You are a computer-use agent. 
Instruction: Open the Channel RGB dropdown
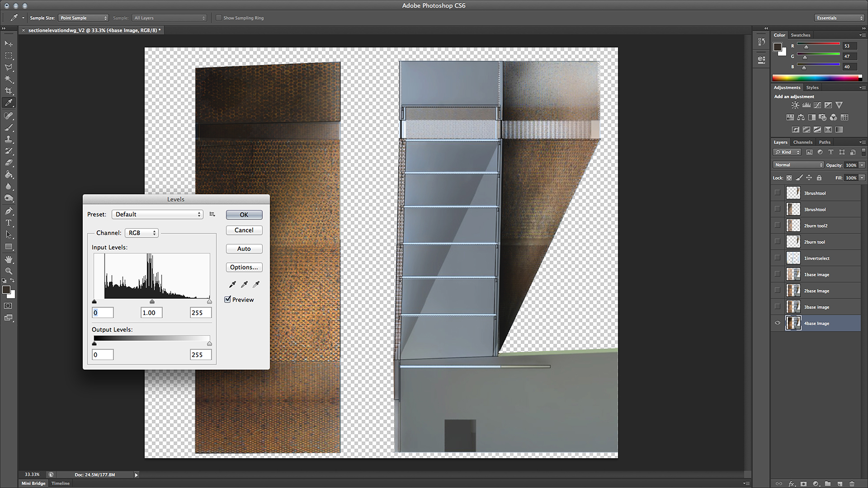142,233
